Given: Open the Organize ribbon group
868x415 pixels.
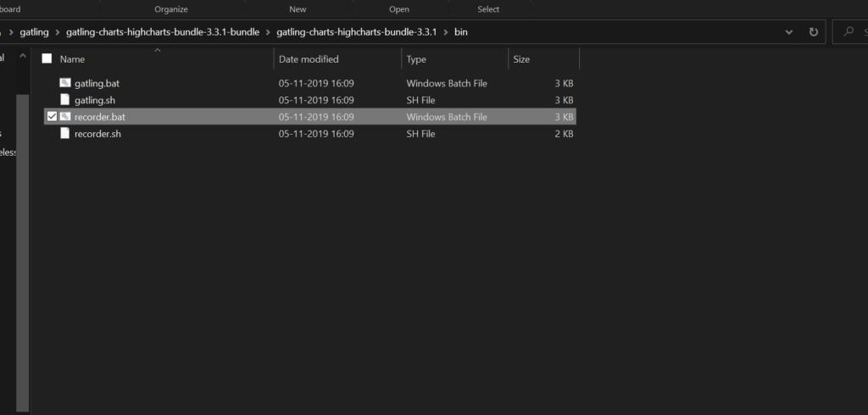Looking at the screenshot, I should (x=171, y=8).
